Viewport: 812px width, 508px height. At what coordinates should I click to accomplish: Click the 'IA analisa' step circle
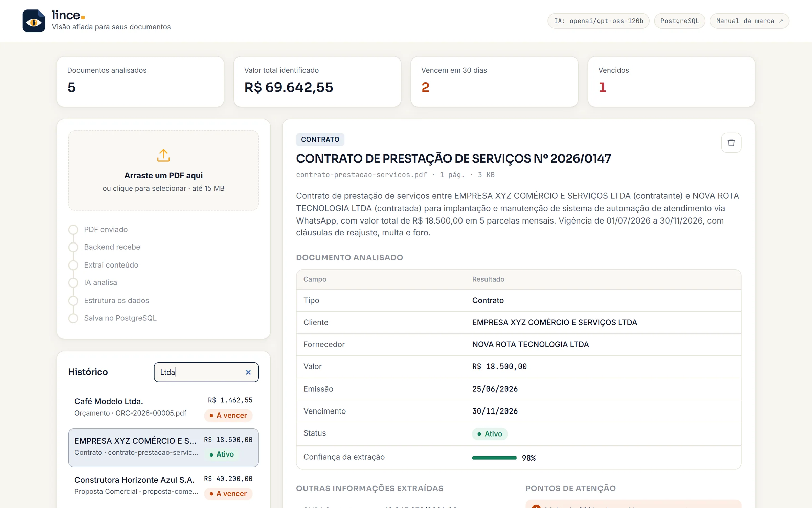(x=73, y=283)
